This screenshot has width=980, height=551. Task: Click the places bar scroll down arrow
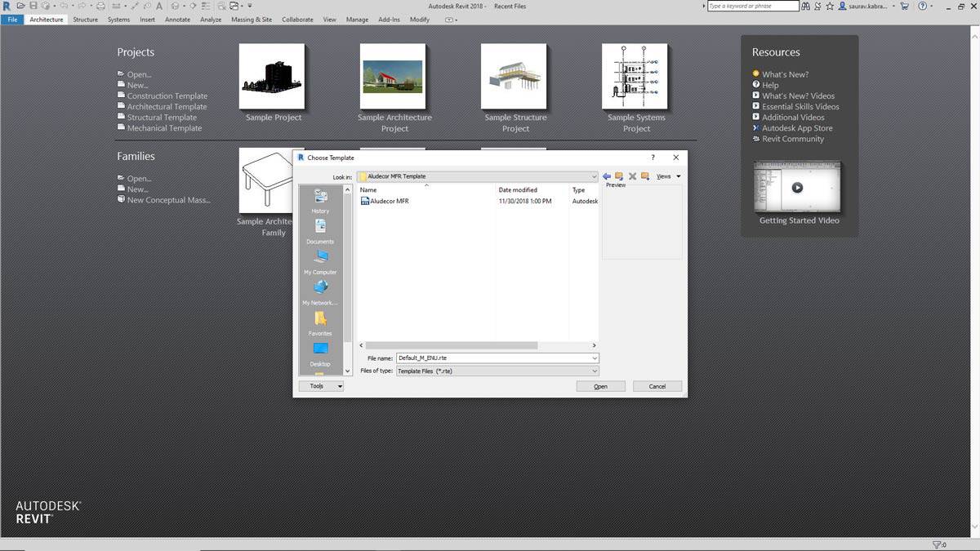(x=347, y=371)
